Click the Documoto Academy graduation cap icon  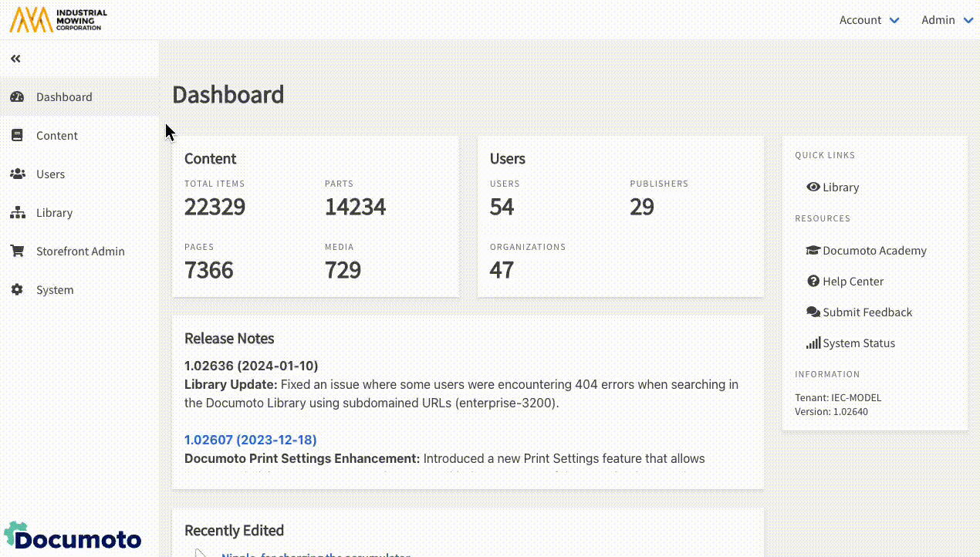(813, 251)
